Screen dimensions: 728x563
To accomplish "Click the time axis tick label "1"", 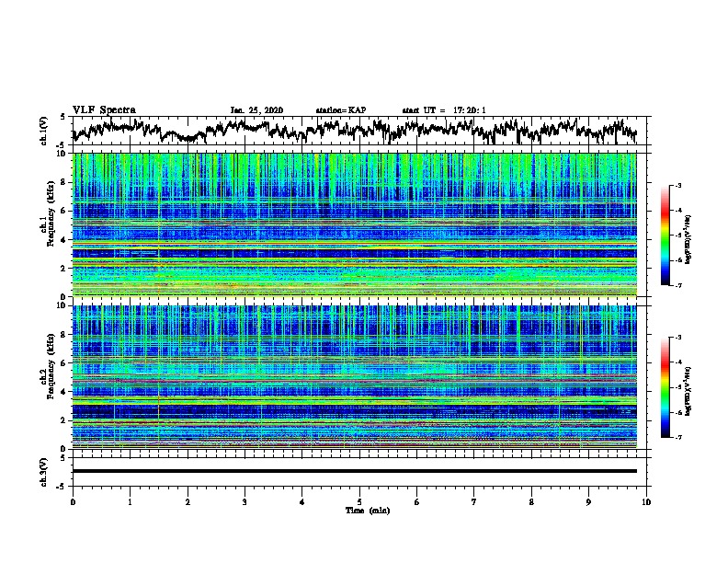I will pyautogui.click(x=130, y=501).
